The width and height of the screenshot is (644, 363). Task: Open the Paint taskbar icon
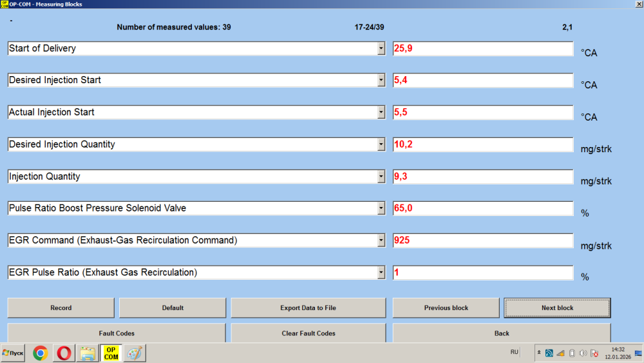[135, 353]
